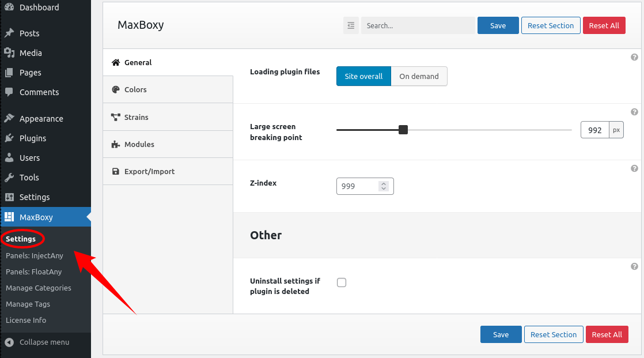Click the top Save button

coord(498,25)
